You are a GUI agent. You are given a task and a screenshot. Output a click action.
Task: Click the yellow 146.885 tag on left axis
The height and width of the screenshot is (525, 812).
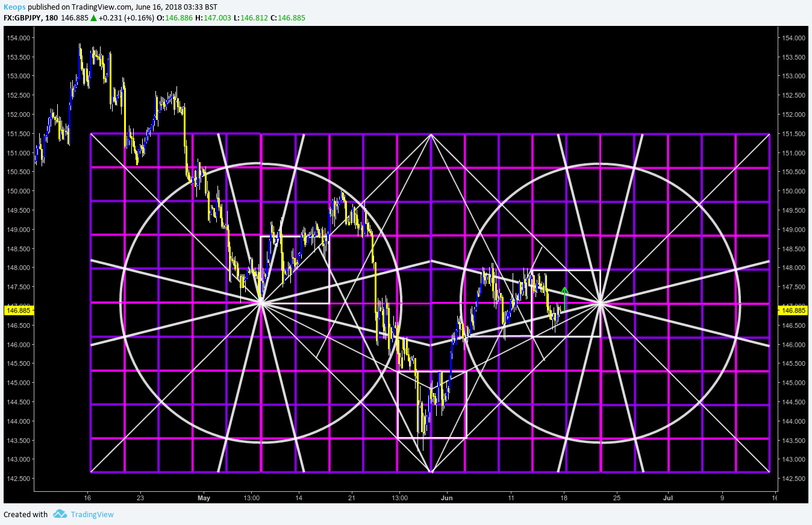[18, 310]
